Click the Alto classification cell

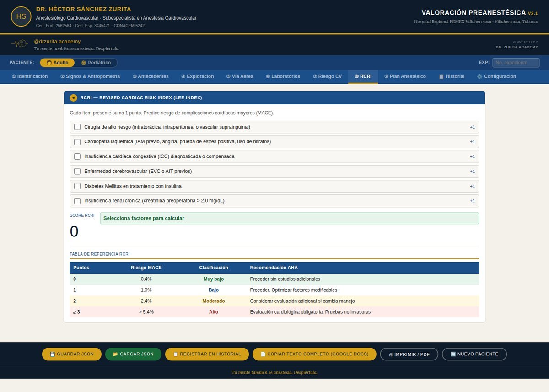pyautogui.click(x=214, y=312)
